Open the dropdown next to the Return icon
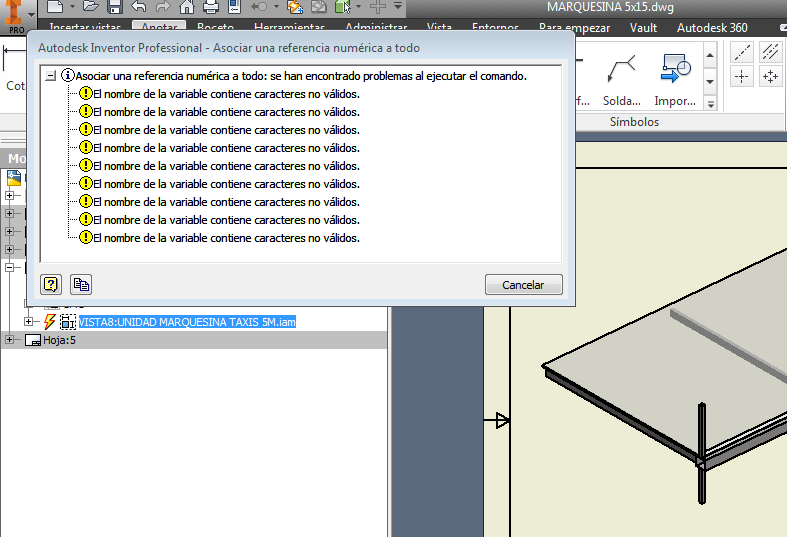Image resolution: width=787 pixels, height=537 pixels. [x=277, y=7]
